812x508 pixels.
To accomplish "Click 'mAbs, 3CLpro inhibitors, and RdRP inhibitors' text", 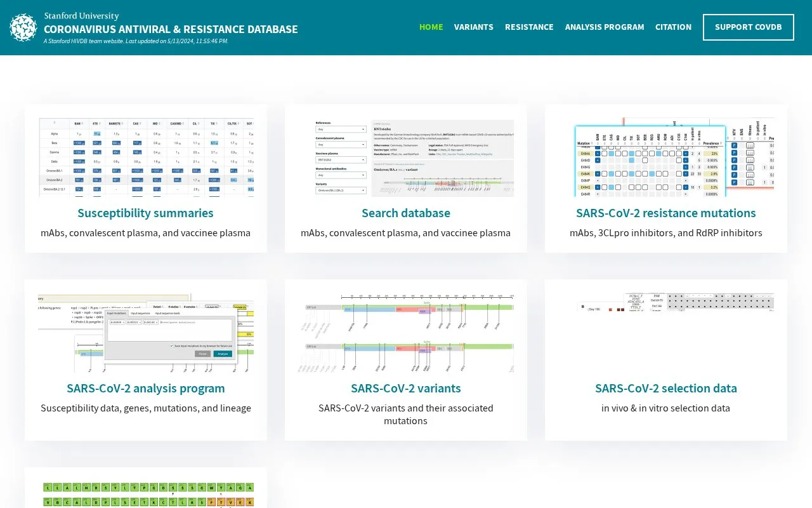I will 666,233.
